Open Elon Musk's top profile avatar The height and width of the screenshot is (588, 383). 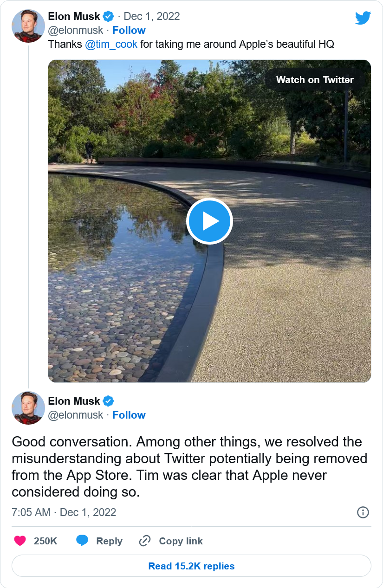point(28,26)
